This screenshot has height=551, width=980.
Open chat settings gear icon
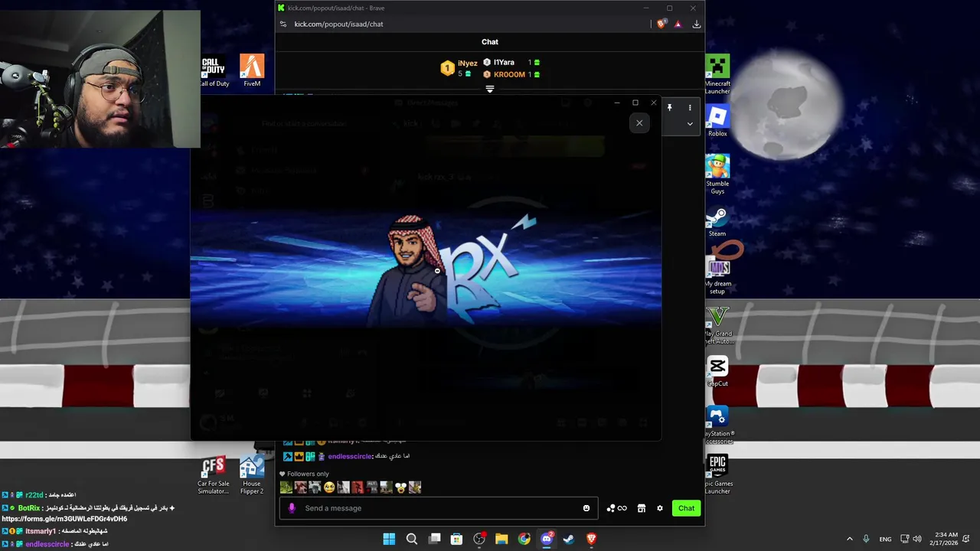[660, 508]
